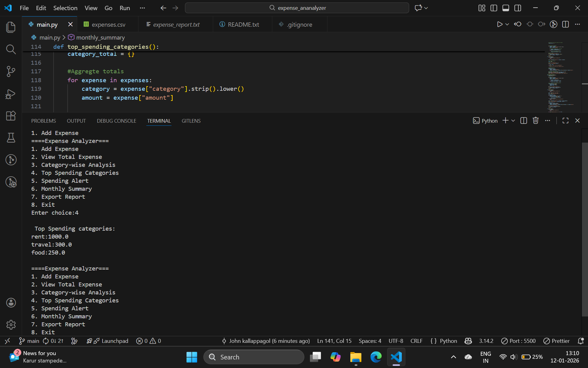The width and height of the screenshot is (588, 368).
Task: Open the Testing view (beaker icon)
Action: point(11,138)
